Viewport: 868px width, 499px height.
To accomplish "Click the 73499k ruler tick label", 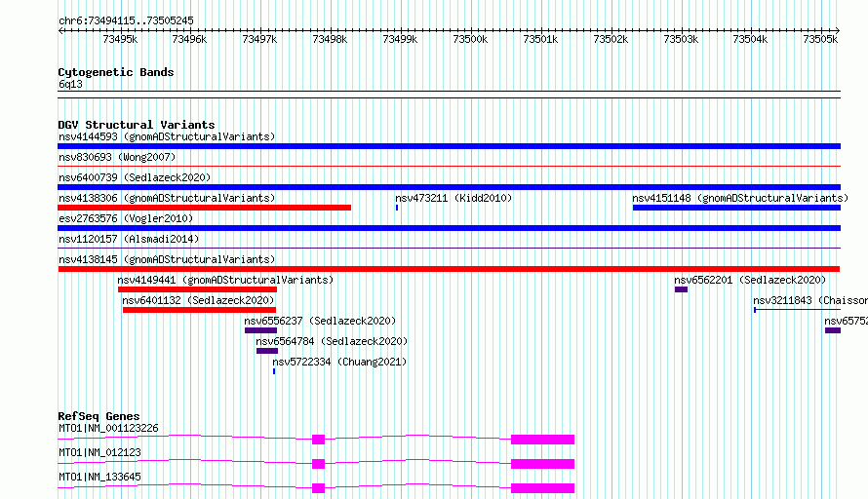I will click(400, 39).
